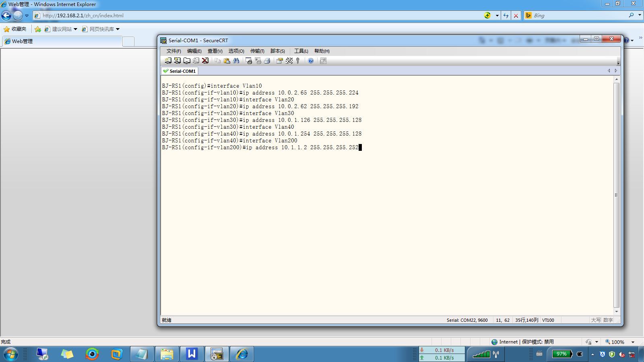Click the IE compatibility view icon
This screenshot has height=362, width=644.
pos(487,16)
